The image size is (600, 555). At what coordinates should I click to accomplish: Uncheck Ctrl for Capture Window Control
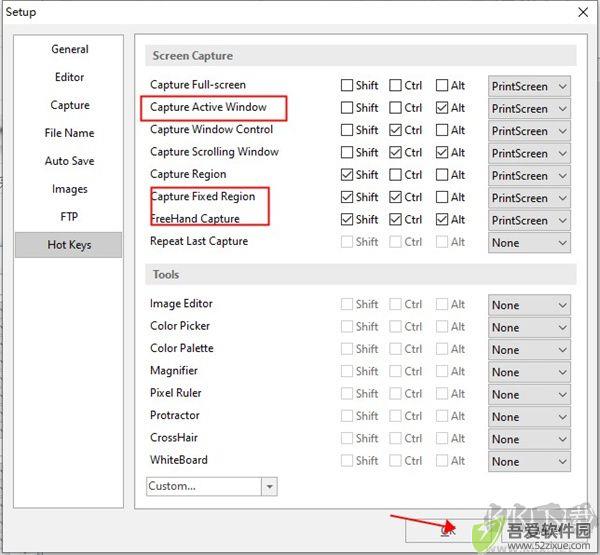(395, 130)
